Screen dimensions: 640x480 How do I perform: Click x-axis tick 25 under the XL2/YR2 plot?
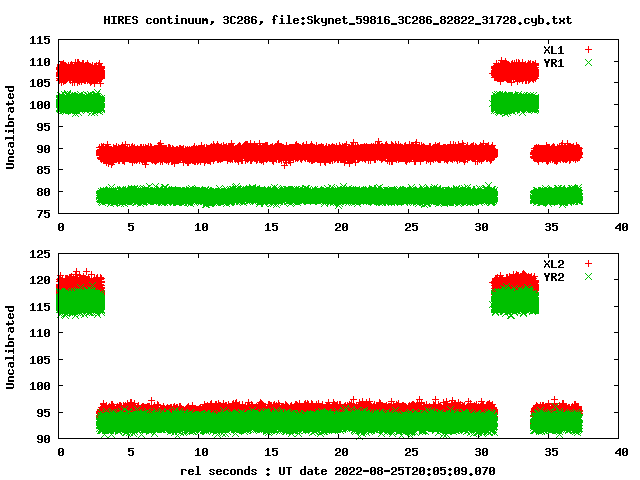click(x=411, y=452)
